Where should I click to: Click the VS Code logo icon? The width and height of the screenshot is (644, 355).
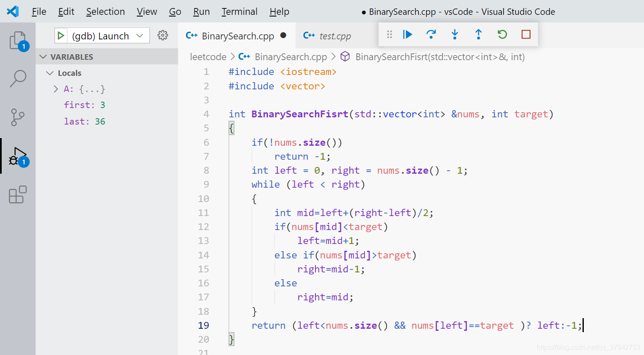[x=13, y=11]
